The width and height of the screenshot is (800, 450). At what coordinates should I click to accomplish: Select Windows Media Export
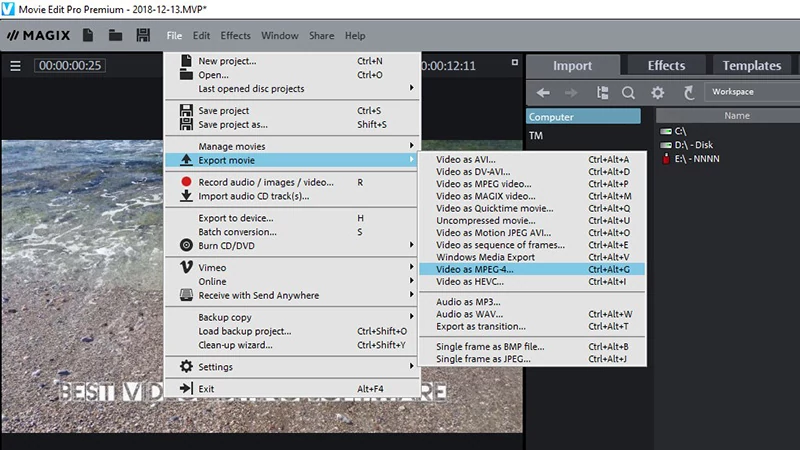[532, 257]
